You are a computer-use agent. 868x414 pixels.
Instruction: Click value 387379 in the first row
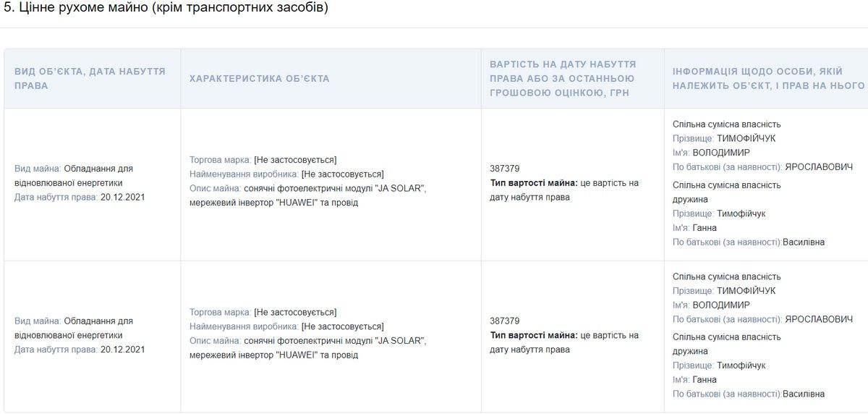click(504, 169)
